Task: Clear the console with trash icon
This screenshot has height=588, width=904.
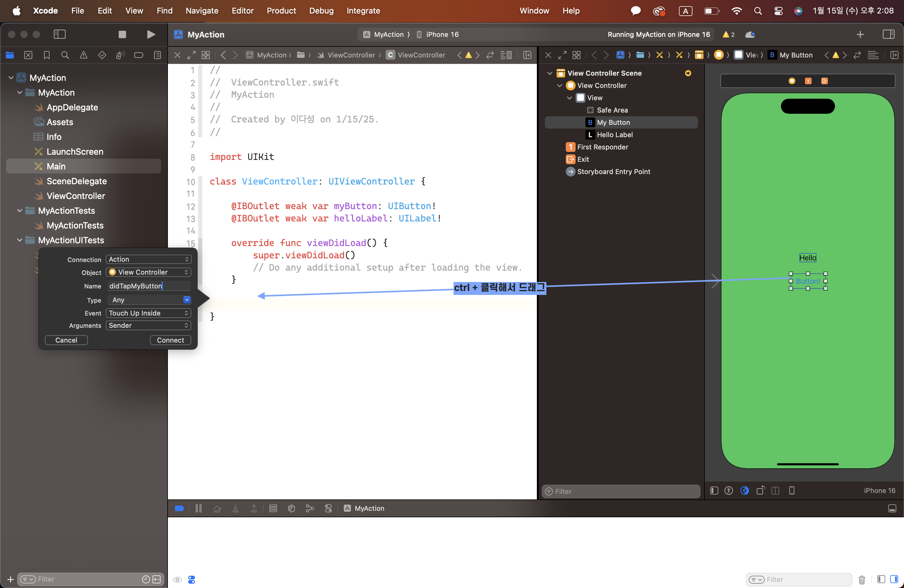Action: [862, 580]
